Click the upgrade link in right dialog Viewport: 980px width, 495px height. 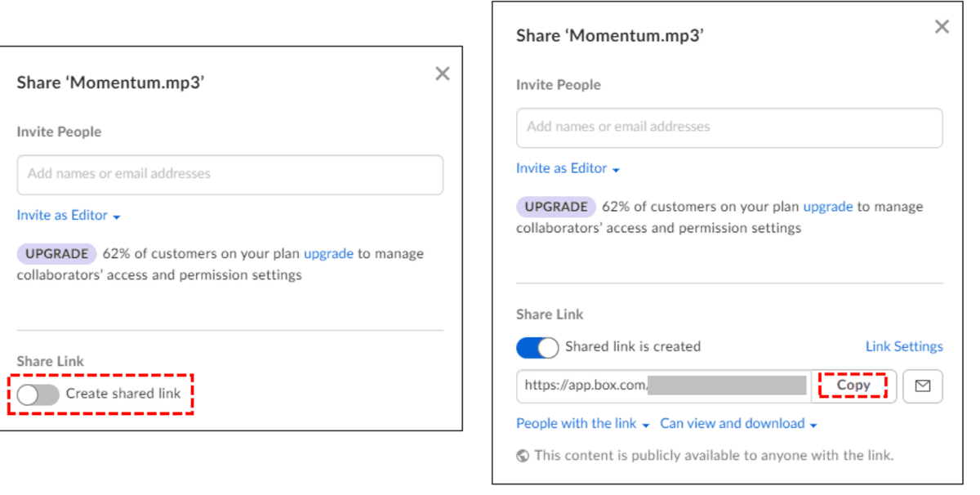click(827, 207)
